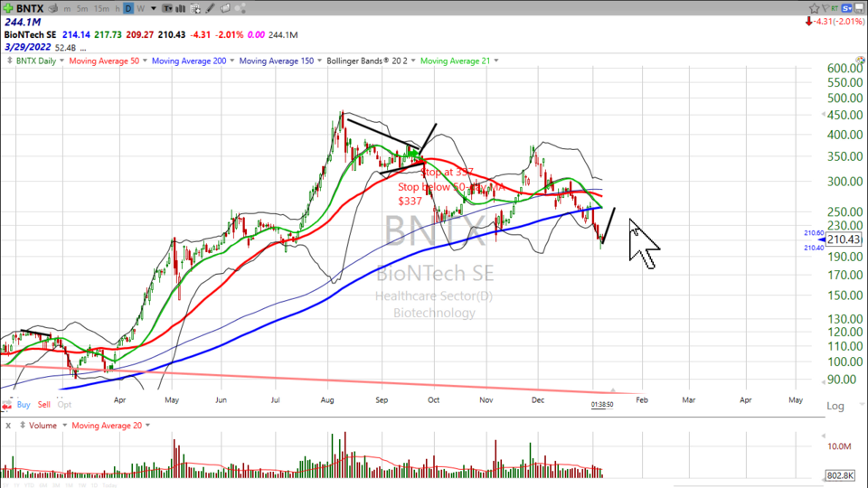Switch to the Weekly (W) timeframe
868x488 pixels.
coord(141,8)
